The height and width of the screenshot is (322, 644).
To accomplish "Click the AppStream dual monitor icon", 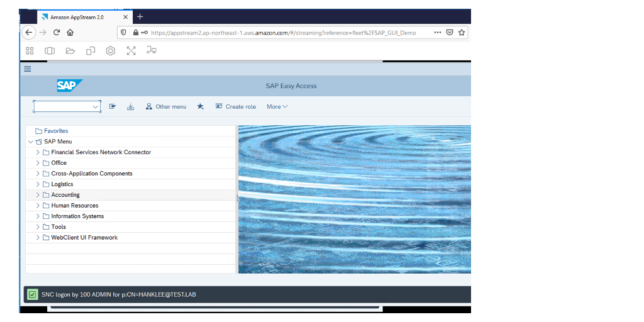I will point(152,50).
